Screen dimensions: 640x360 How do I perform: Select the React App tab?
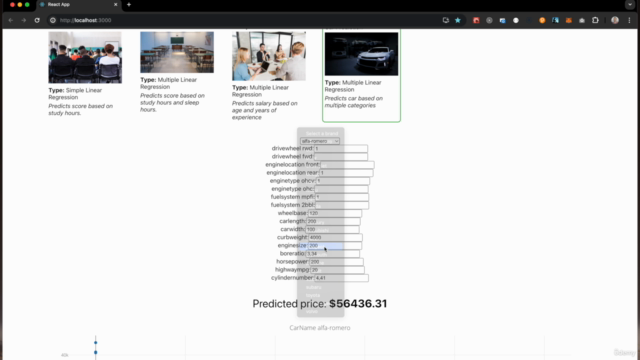[79, 4]
